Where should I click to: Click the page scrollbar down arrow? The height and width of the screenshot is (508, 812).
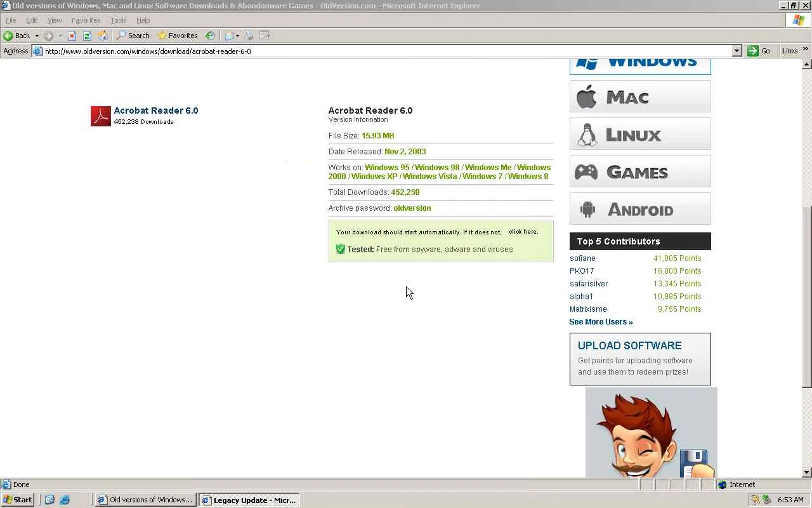pos(807,472)
